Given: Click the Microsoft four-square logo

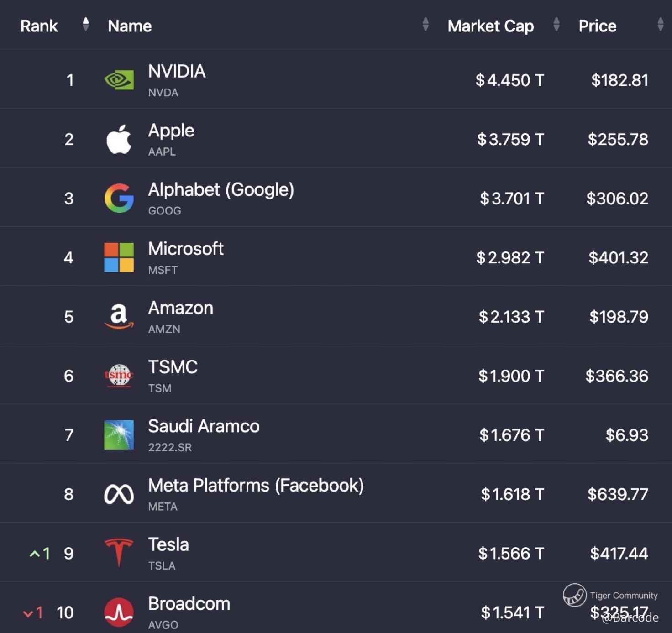Looking at the screenshot, I should pos(119,257).
